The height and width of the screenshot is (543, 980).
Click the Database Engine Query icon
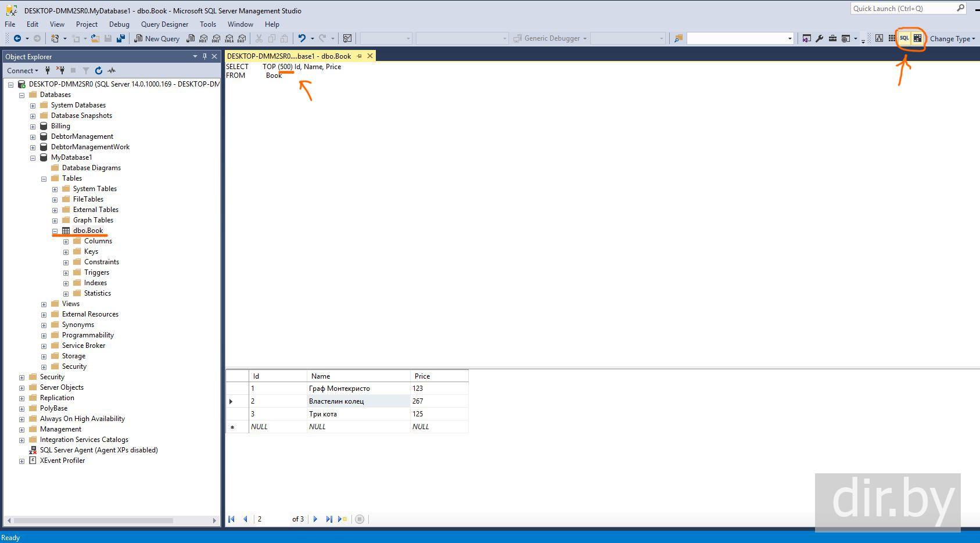191,38
